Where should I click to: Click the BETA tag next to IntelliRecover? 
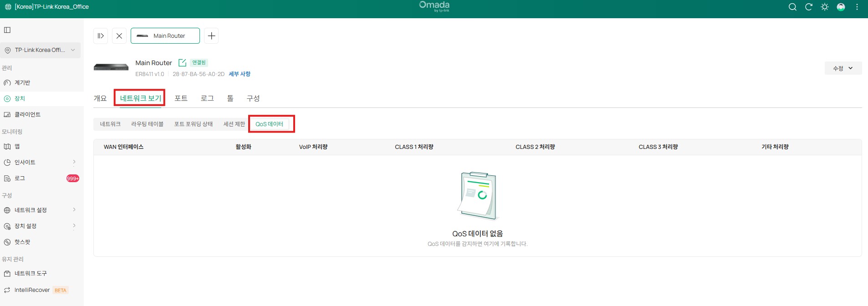(61, 291)
